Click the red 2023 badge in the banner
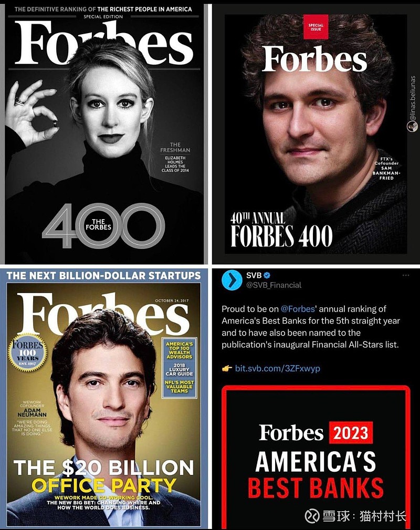This screenshot has width=420, height=530. pos(351,433)
